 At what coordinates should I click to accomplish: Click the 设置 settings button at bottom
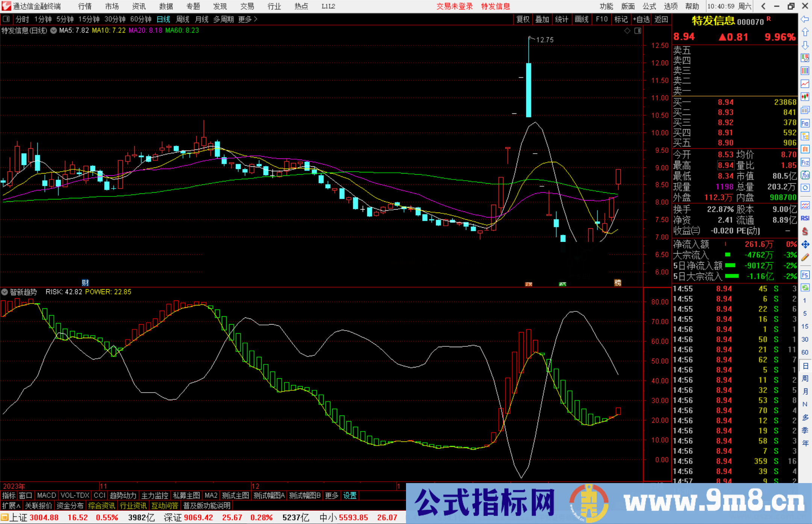pos(350,495)
